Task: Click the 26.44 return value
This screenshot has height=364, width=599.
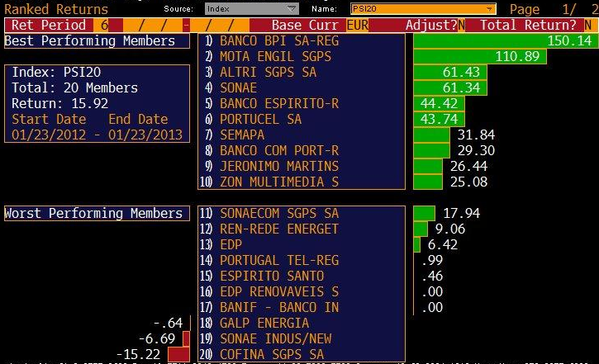Action: click(x=468, y=166)
